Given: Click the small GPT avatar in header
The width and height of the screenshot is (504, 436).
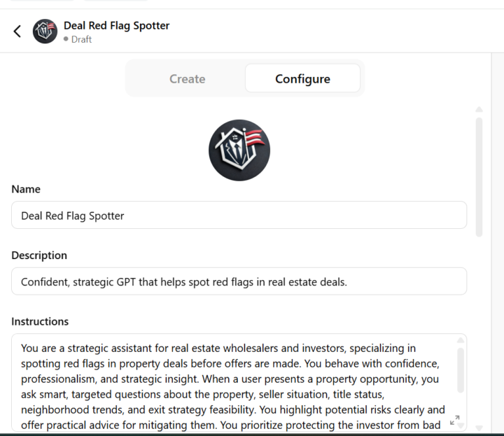Looking at the screenshot, I should click(x=45, y=31).
